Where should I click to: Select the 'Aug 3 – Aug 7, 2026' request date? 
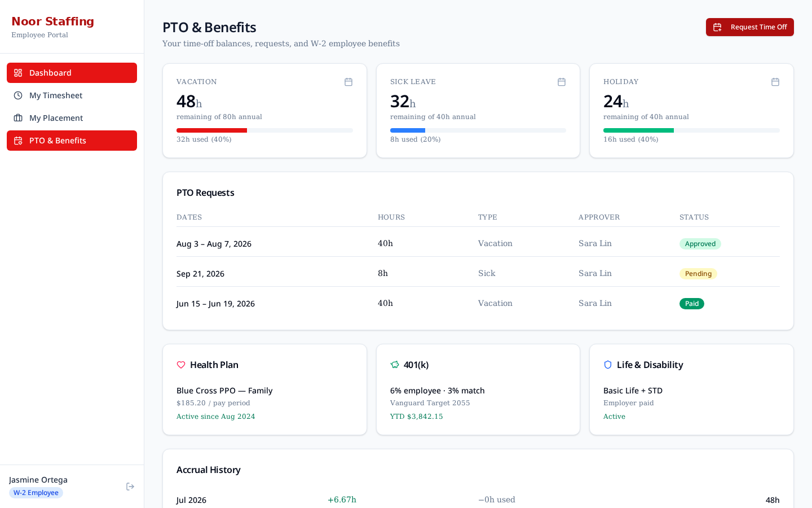214,244
